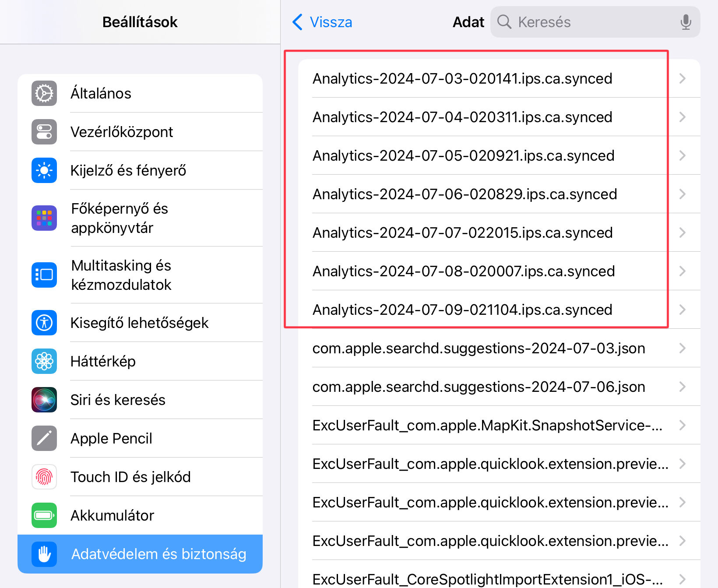718x588 pixels.
Task: Open ExcUserFault MapKit.SnapshotService log entry
Action: point(487,426)
